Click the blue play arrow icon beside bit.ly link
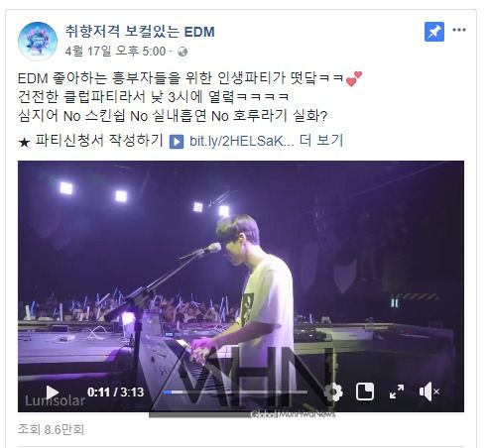This screenshot has height=448, width=488. (x=177, y=142)
